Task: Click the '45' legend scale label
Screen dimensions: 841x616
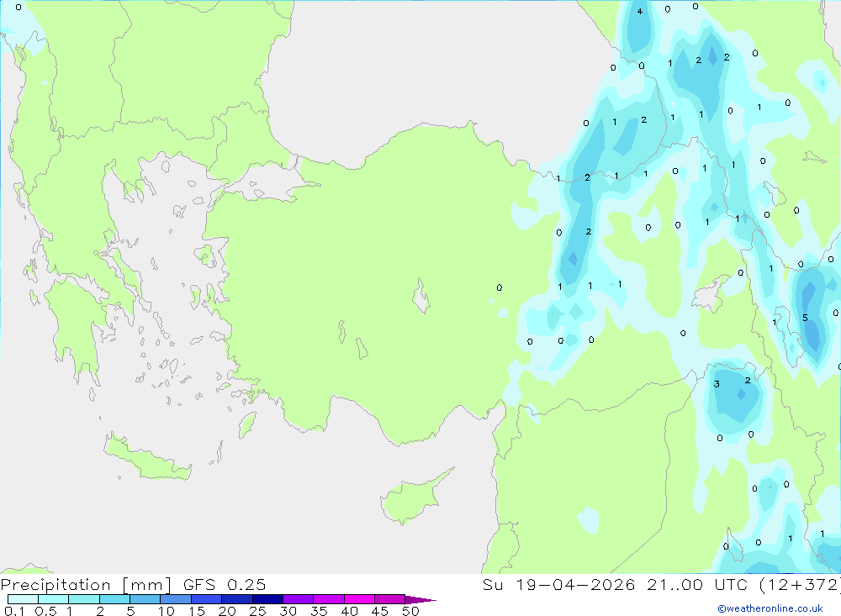Action: click(380, 611)
